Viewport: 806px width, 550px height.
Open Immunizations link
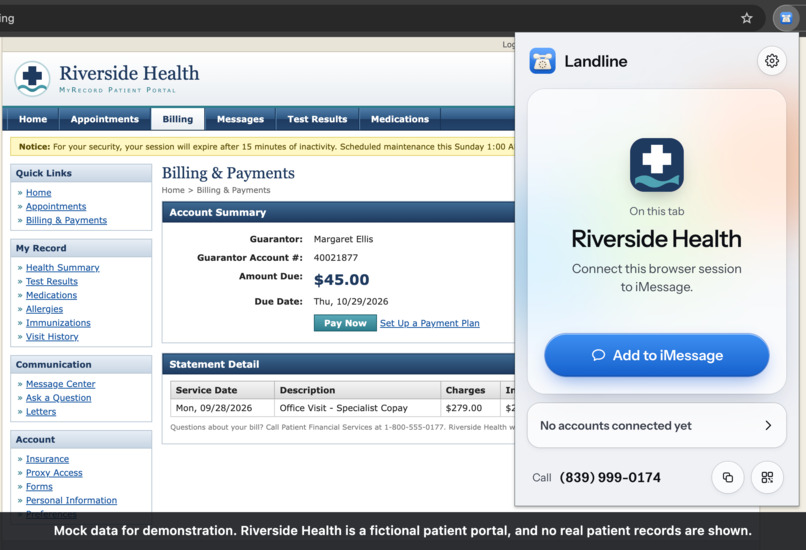[58, 323]
